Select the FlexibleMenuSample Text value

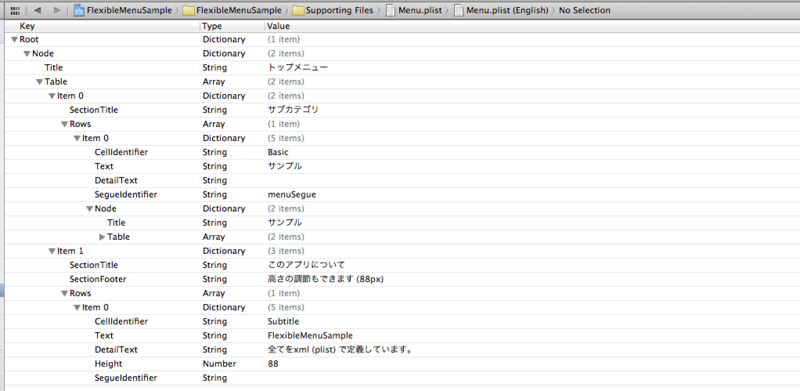point(310,335)
